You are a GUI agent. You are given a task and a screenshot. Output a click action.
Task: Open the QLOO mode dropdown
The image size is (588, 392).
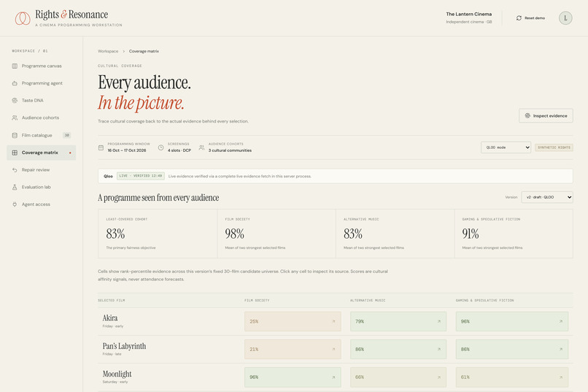(506, 147)
